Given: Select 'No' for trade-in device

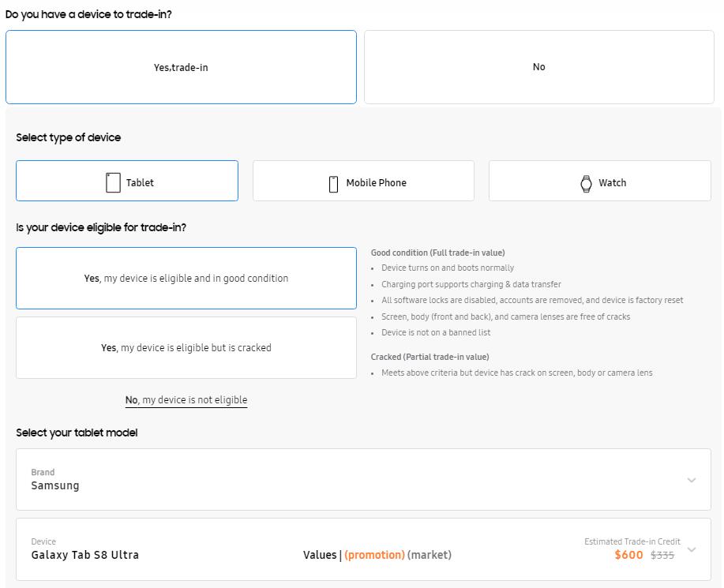Looking at the screenshot, I should click(538, 67).
